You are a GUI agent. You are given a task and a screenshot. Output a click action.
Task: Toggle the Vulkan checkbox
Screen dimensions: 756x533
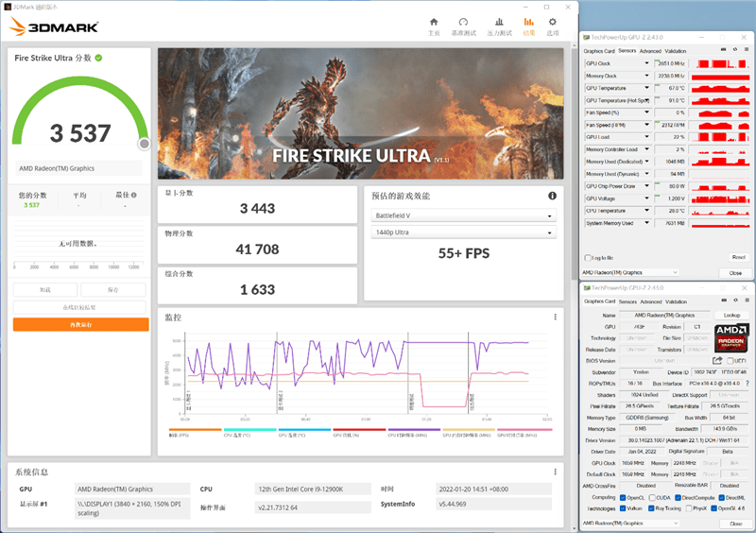623,507
